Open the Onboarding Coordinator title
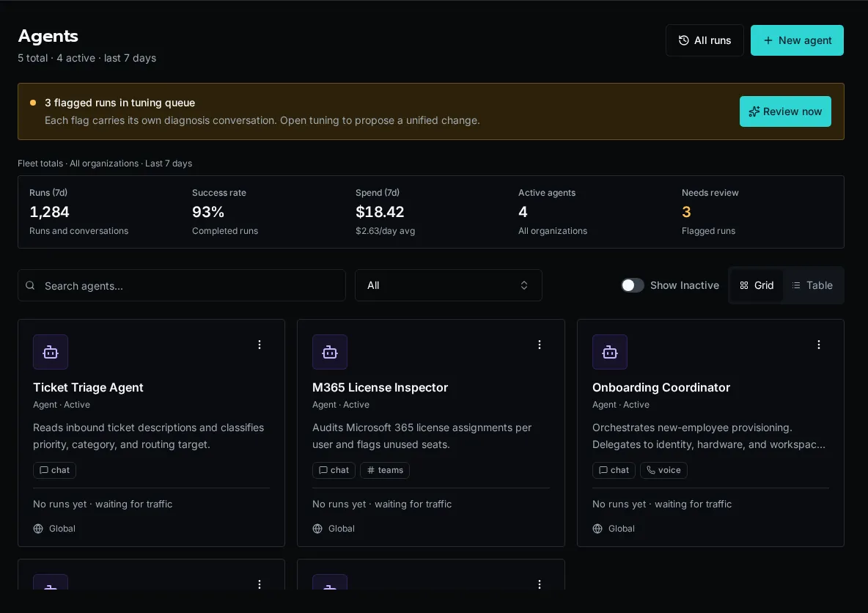 pos(661,388)
